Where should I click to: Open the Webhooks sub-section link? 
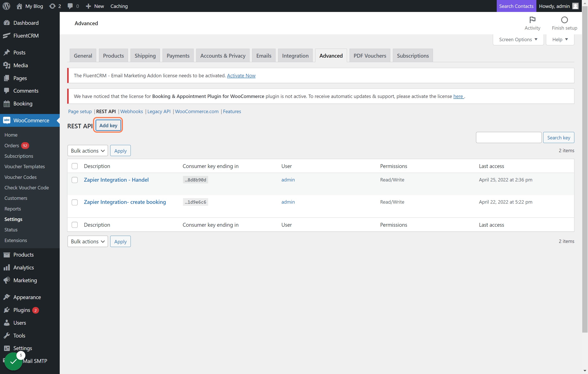click(131, 111)
